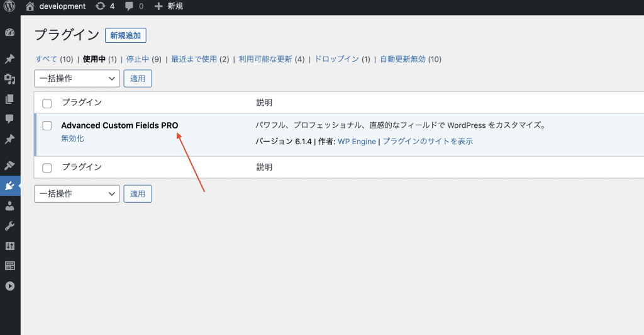Image resolution: width=644 pixels, height=335 pixels.
Task: Click the Advanced Custom Fields PRO plugin name
Action: tap(119, 125)
